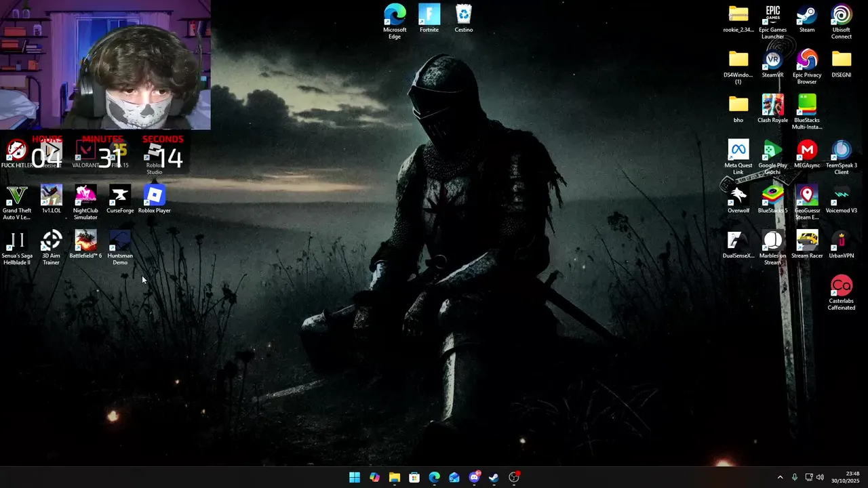Launch Meta Quest Link shortcut

pos(738,157)
